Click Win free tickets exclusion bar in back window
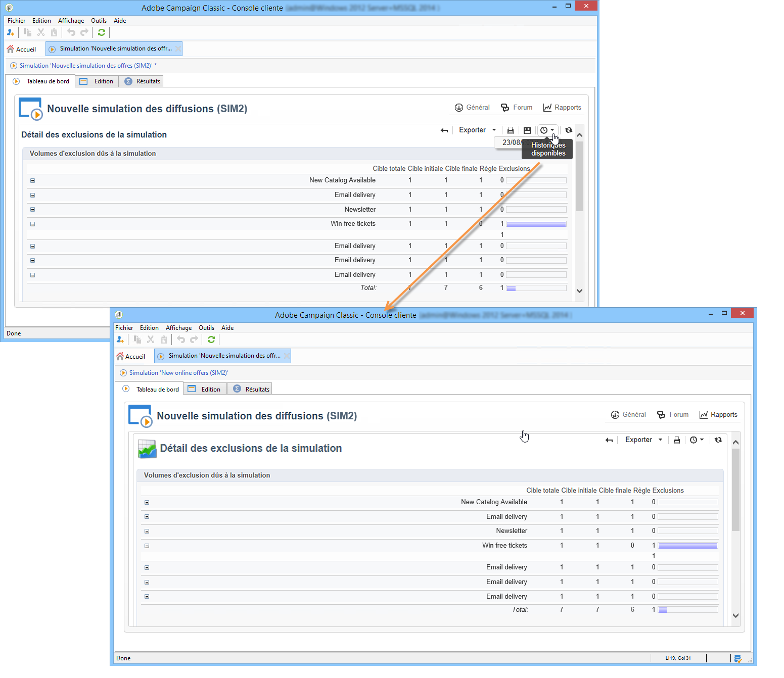 [536, 224]
